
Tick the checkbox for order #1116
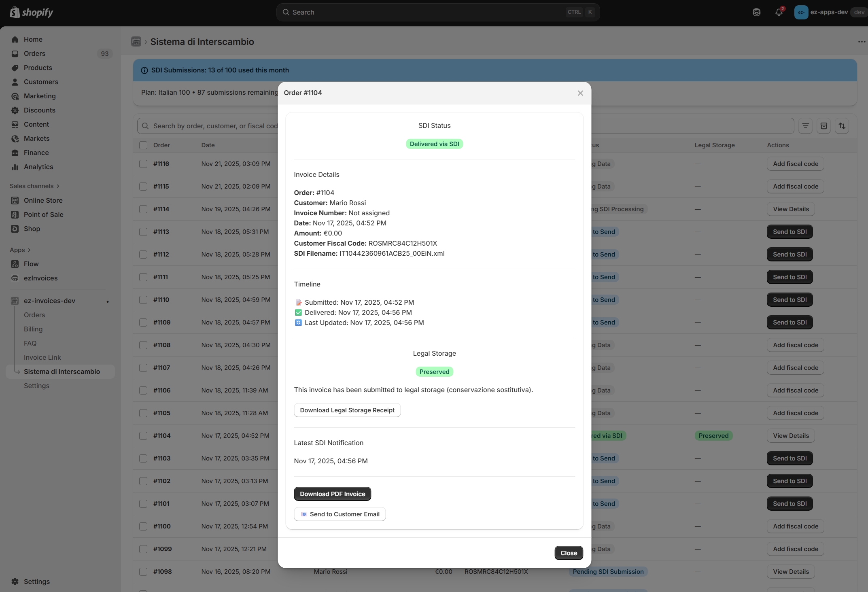(143, 164)
